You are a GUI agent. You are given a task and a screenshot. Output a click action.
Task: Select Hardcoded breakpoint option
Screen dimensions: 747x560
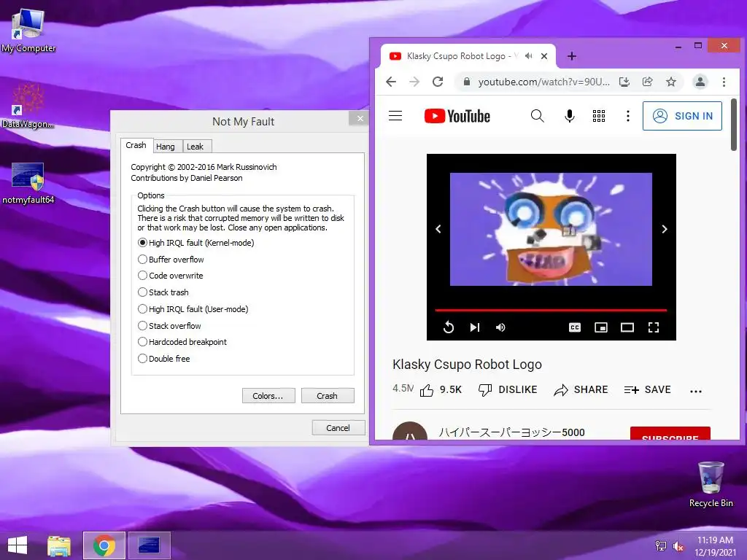click(182, 342)
